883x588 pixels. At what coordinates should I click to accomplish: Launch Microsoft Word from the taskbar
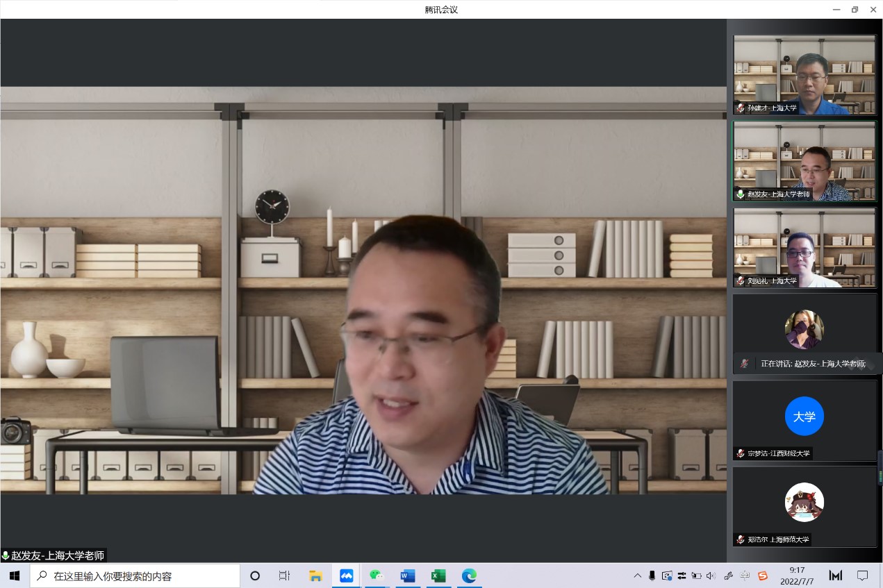pyautogui.click(x=407, y=576)
